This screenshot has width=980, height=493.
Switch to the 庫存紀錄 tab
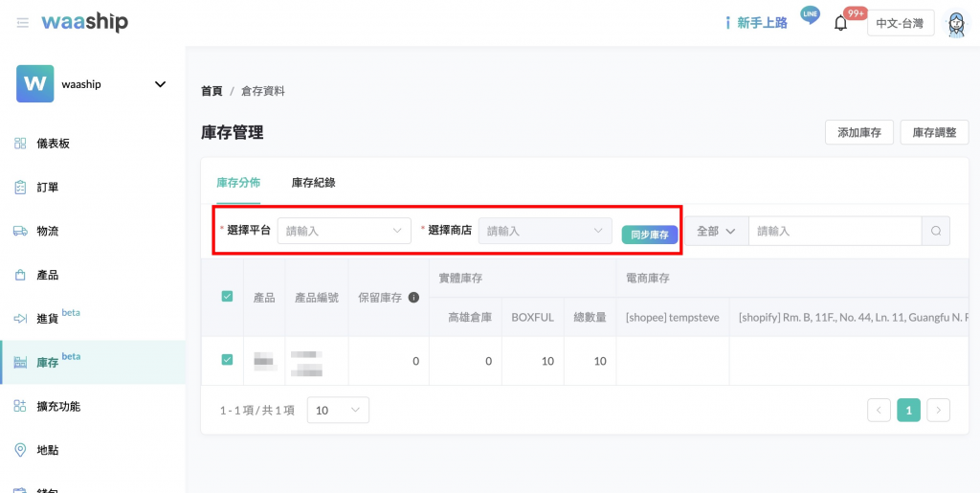313,182
